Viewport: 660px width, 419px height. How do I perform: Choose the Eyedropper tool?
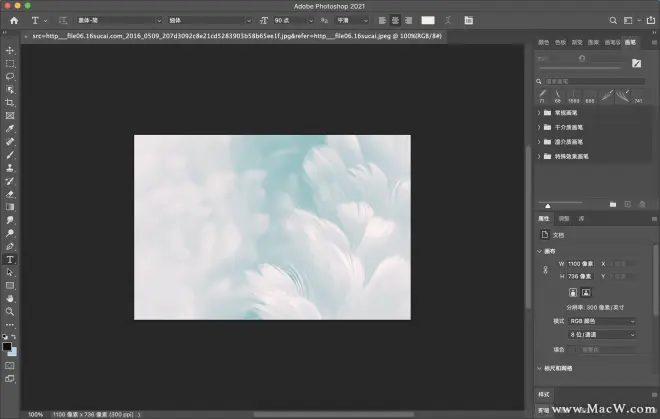(10, 129)
